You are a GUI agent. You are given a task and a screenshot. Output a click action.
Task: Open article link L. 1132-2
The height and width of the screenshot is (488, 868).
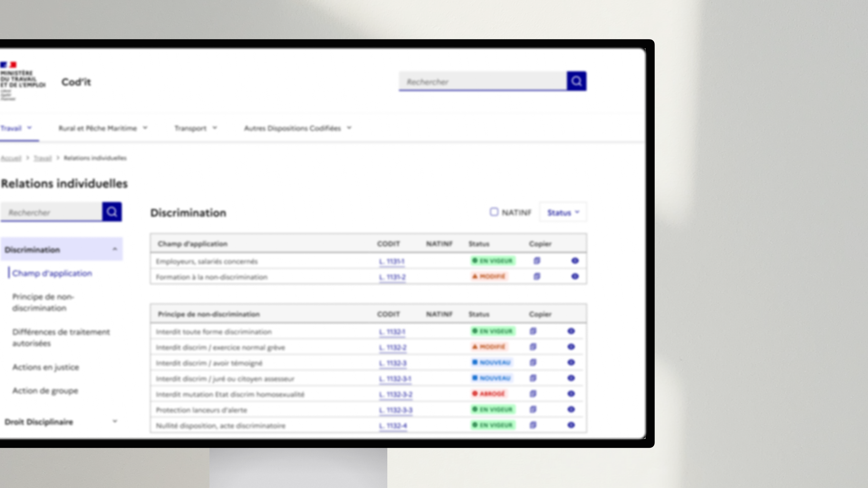[393, 347]
